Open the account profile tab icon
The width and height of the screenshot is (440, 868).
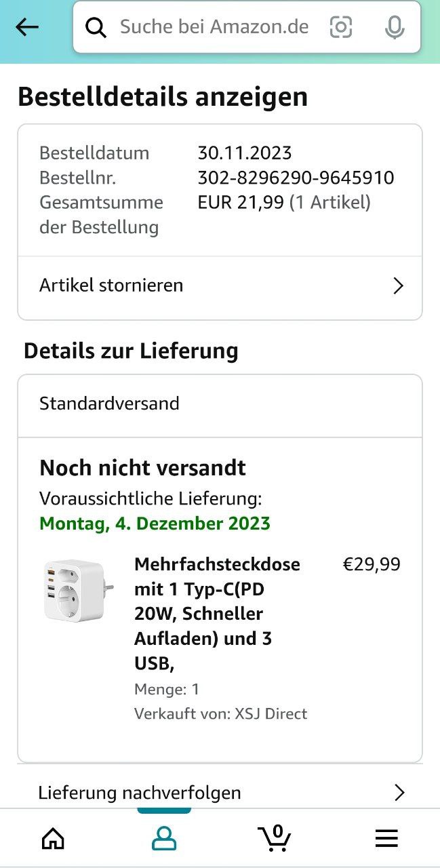point(164,839)
